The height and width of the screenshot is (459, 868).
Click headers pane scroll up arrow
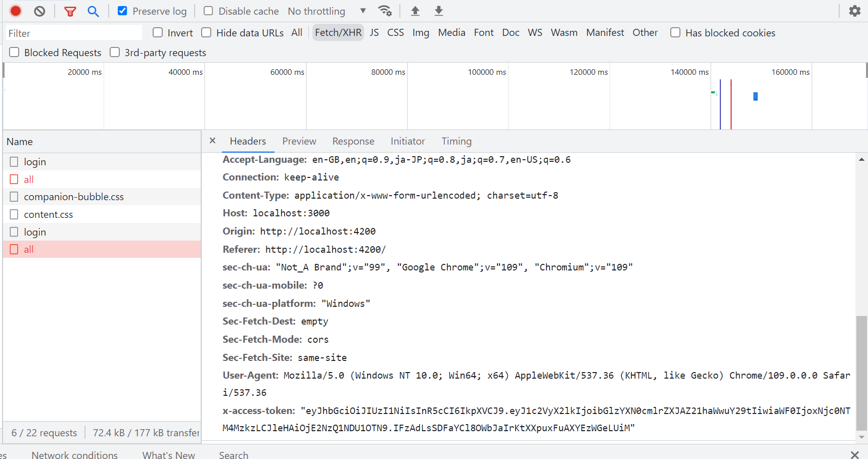(861, 159)
